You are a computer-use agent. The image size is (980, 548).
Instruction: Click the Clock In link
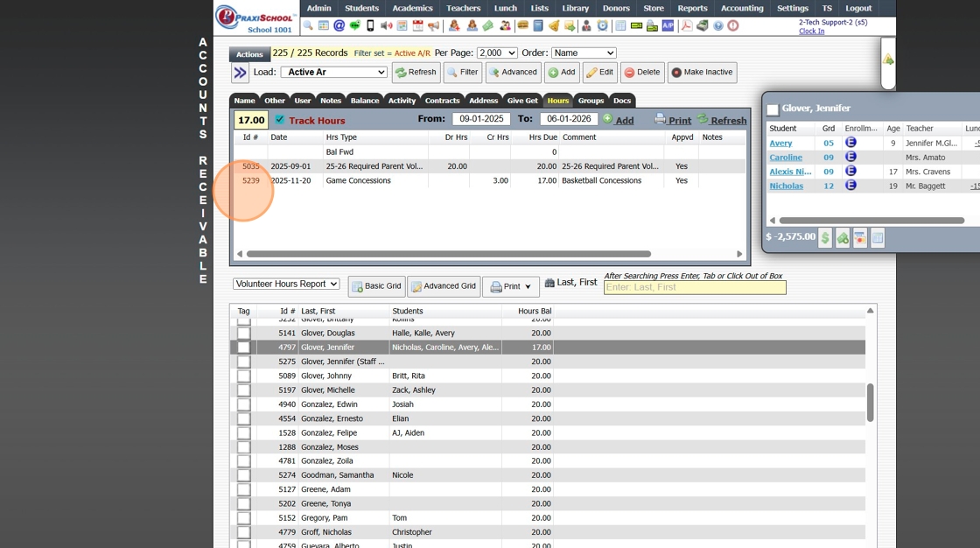(811, 31)
